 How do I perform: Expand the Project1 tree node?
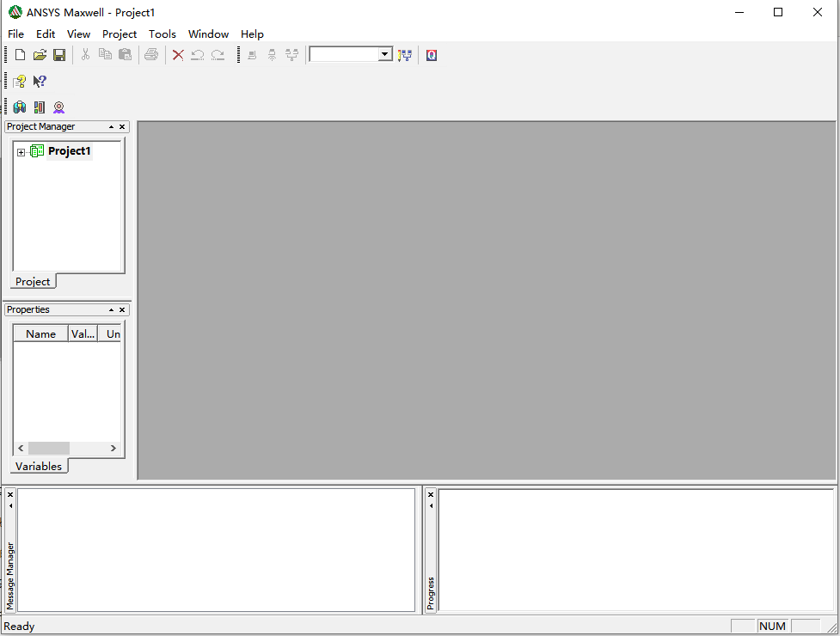click(x=21, y=153)
